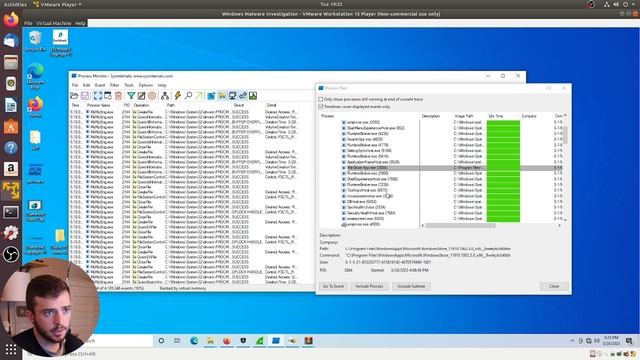Uncheck 'Timelines cover displayed events only' checkbox
Viewport: 640px width, 360px height.
click(321, 107)
